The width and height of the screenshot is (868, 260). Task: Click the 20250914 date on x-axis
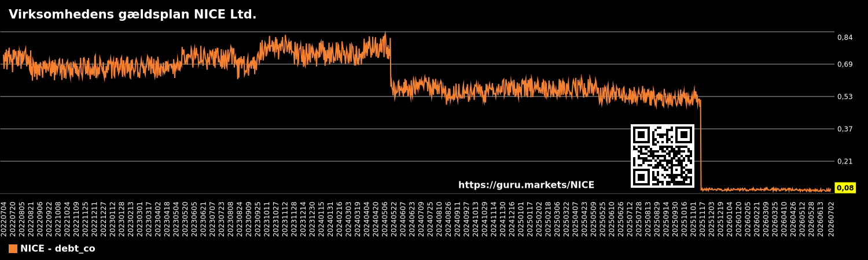coord(667,218)
